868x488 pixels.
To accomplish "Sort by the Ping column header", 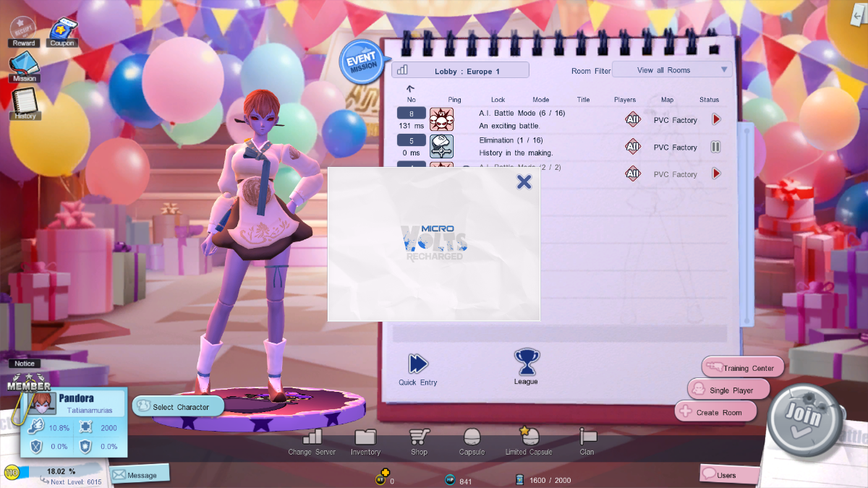I will tap(454, 100).
